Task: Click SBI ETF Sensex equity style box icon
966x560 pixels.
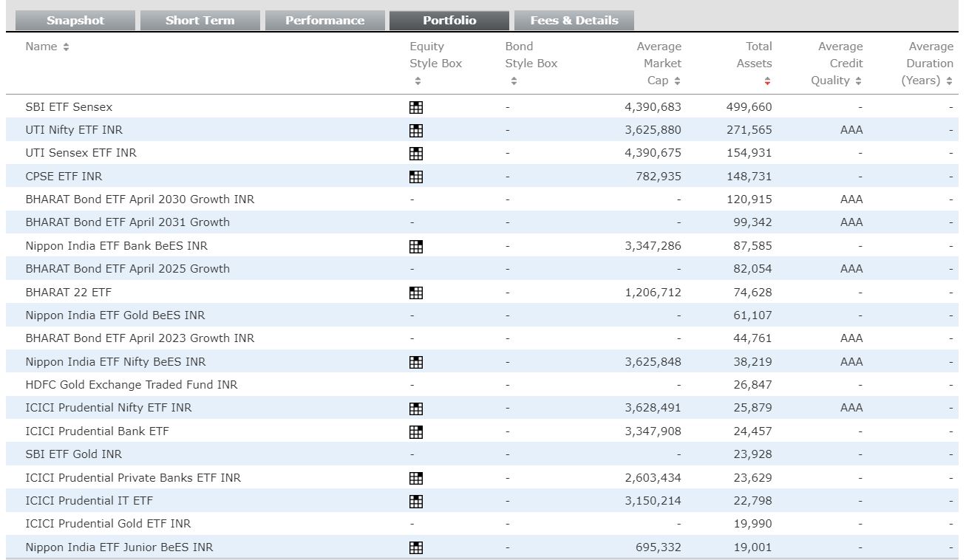Action: [x=416, y=107]
